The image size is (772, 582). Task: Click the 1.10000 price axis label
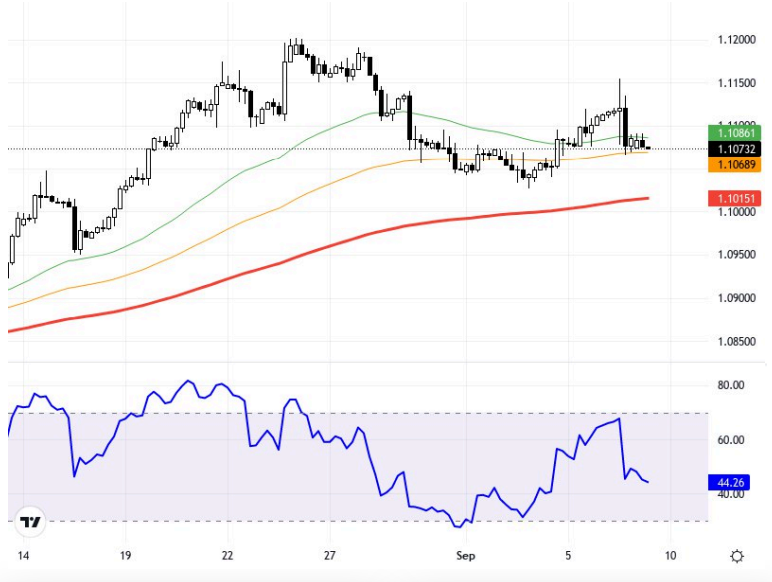coord(736,212)
